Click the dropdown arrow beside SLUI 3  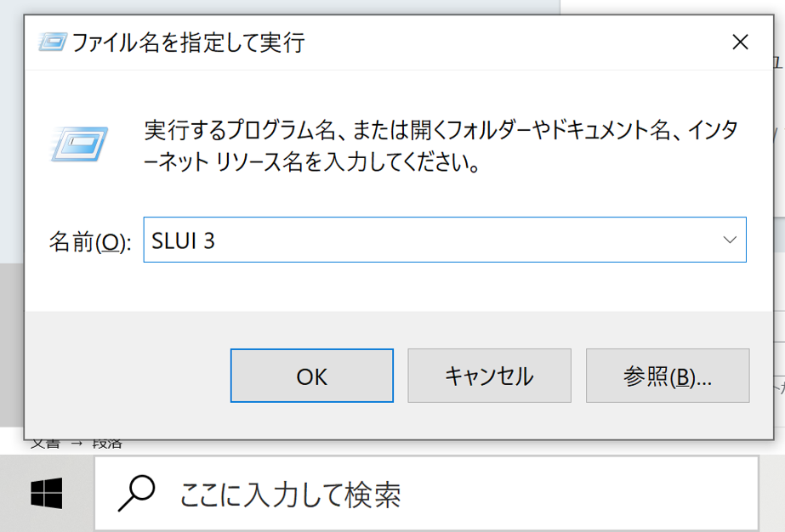pyautogui.click(x=730, y=240)
